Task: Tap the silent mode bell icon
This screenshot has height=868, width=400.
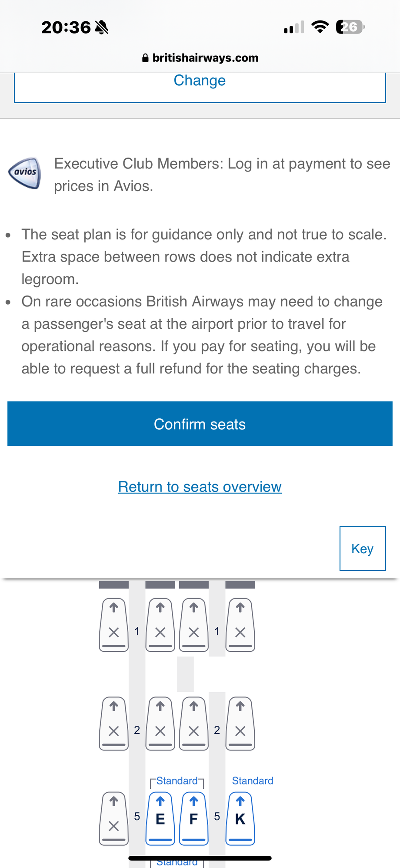Action: tap(101, 27)
